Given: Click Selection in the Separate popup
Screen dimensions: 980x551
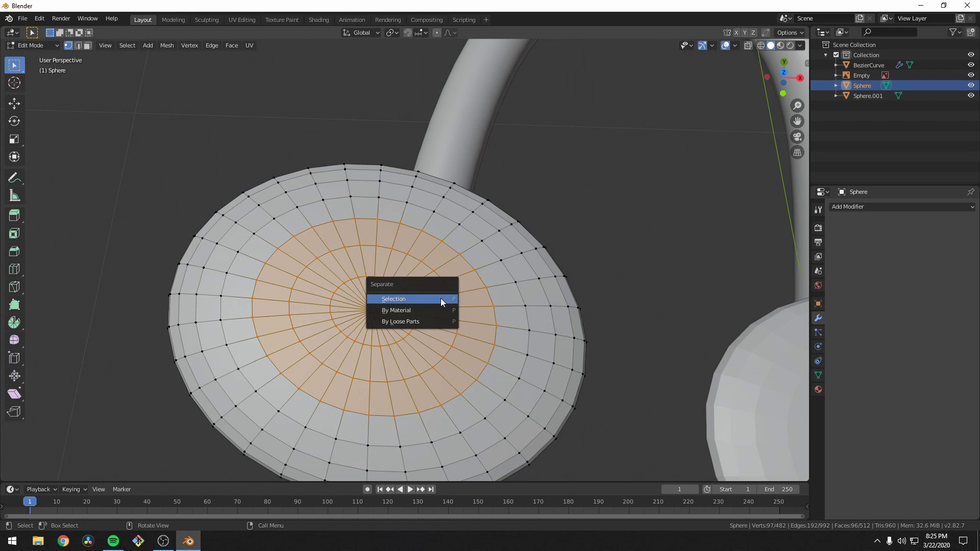Looking at the screenshot, I should tap(393, 298).
